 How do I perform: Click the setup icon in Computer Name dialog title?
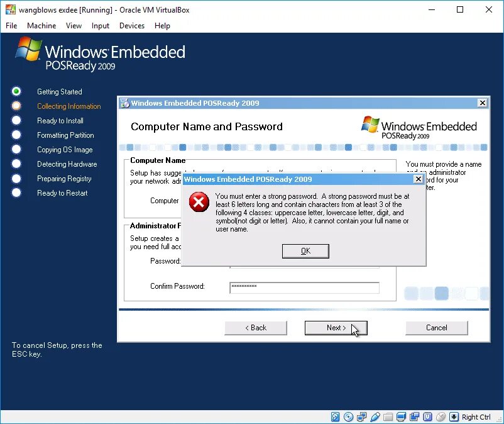click(x=124, y=103)
